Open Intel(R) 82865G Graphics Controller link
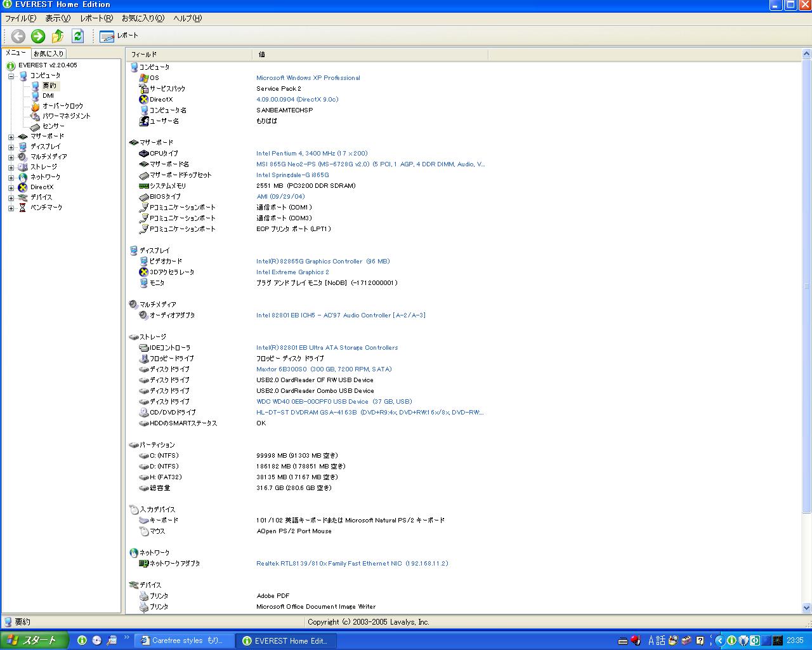Viewport: 812px width, 650px height. click(x=323, y=262)
